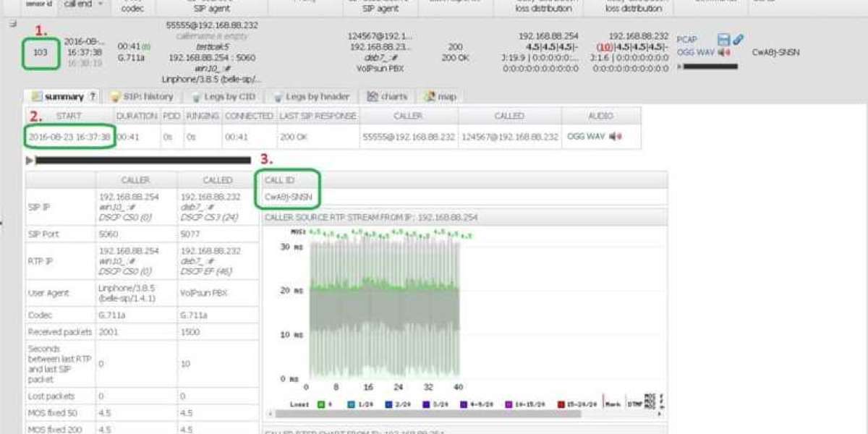Click the paperclip attachment icon beside the save icon
Screen dimensions: 868x434
pyautogui.click(x=738, y=40)
